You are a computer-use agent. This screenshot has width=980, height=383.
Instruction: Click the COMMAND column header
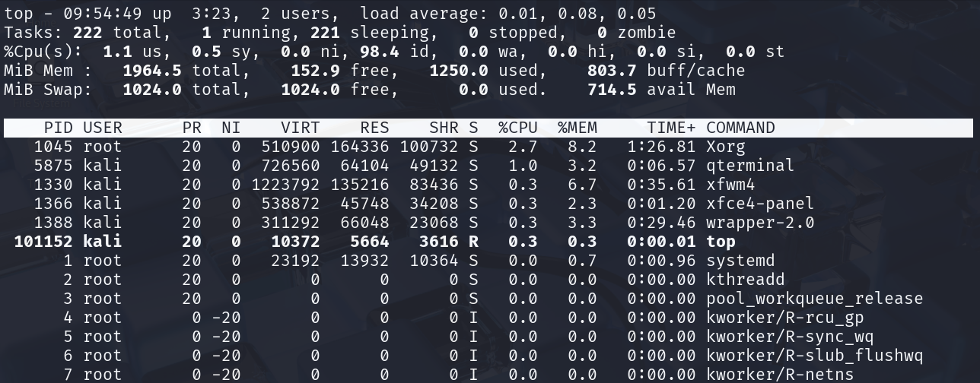(x=740, y=128)
